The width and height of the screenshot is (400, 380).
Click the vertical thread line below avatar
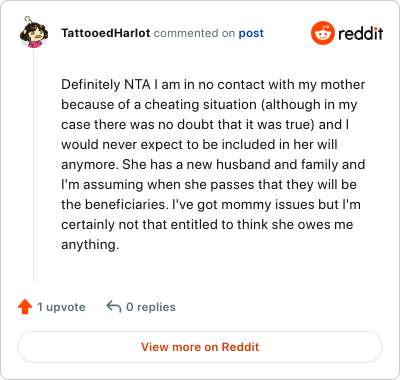33,166
